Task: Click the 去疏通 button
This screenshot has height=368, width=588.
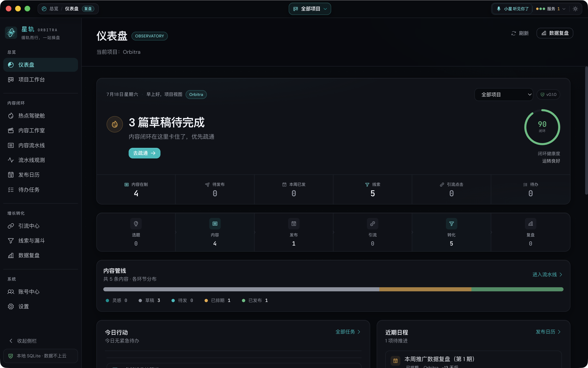Action: (144, 153)
